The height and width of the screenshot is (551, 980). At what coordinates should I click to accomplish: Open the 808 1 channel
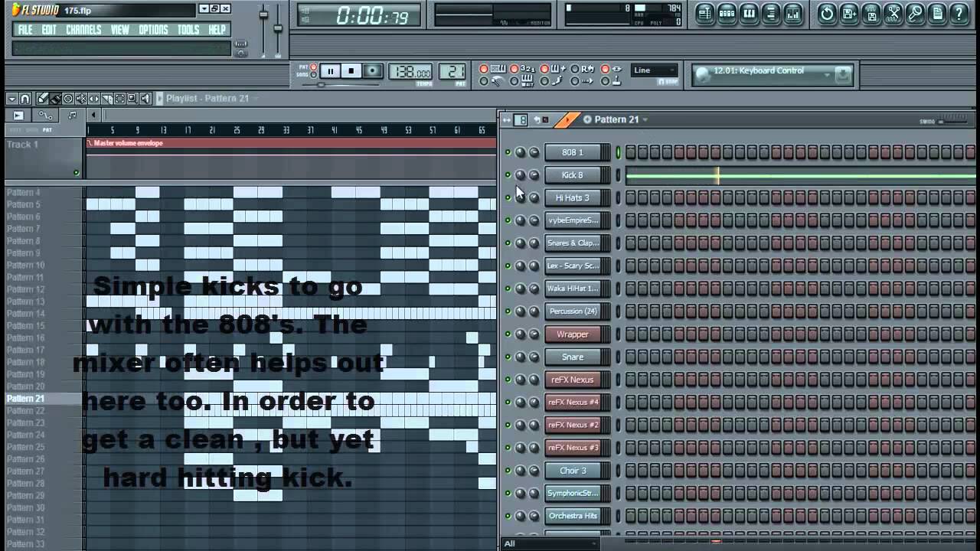click(573, 152)
